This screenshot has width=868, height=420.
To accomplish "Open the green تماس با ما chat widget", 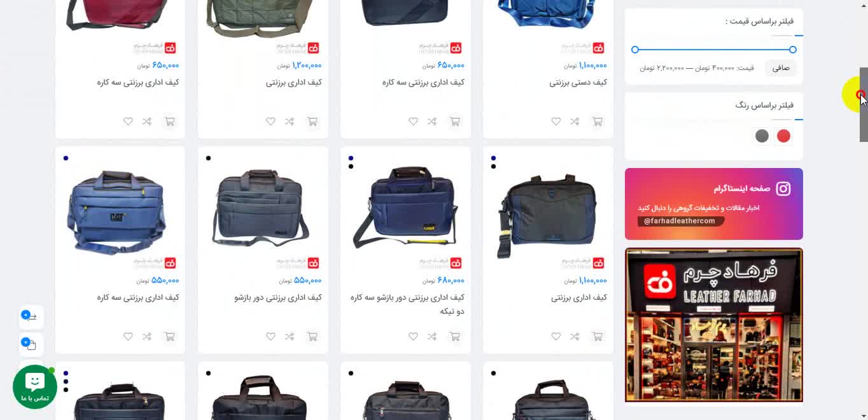I will coord(35,386).
